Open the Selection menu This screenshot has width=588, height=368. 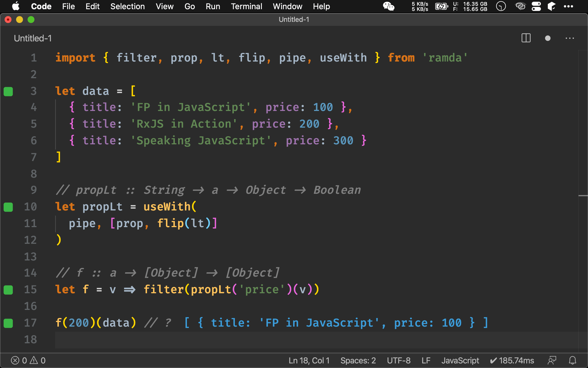click(x=127, y=6)
